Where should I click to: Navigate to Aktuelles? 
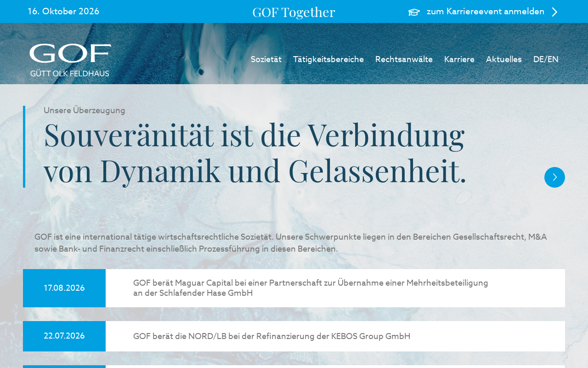(x=504, y=59)
